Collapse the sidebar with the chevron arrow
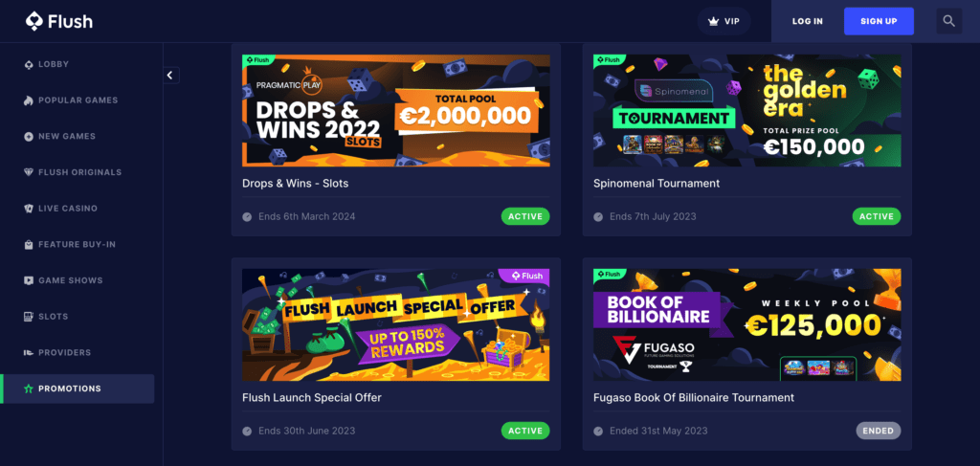 pos(170,76)
